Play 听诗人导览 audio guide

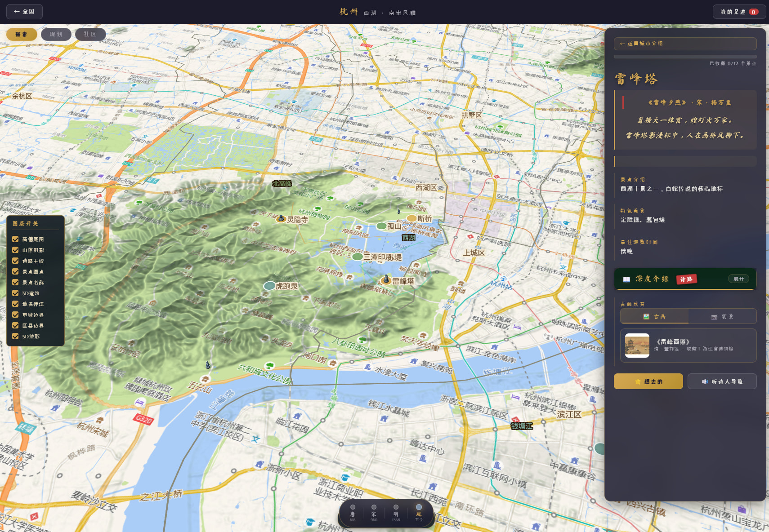[x=722, y=381]
